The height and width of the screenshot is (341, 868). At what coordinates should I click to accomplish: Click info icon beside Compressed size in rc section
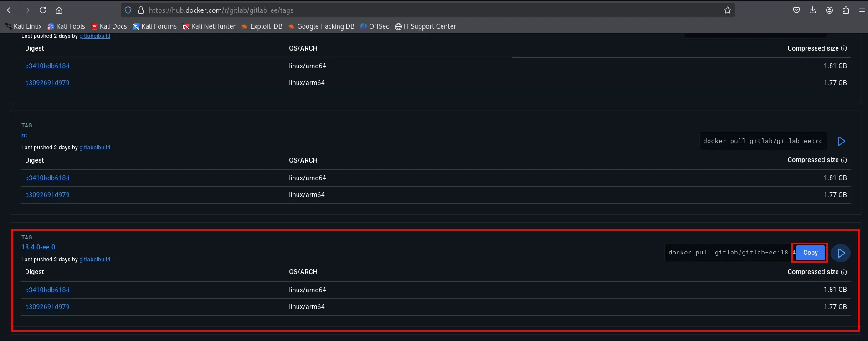pos(844,160)
